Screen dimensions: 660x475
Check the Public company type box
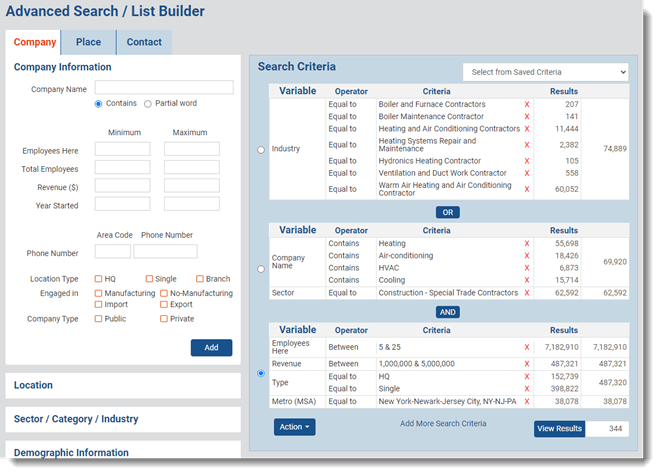coord(98,319)
